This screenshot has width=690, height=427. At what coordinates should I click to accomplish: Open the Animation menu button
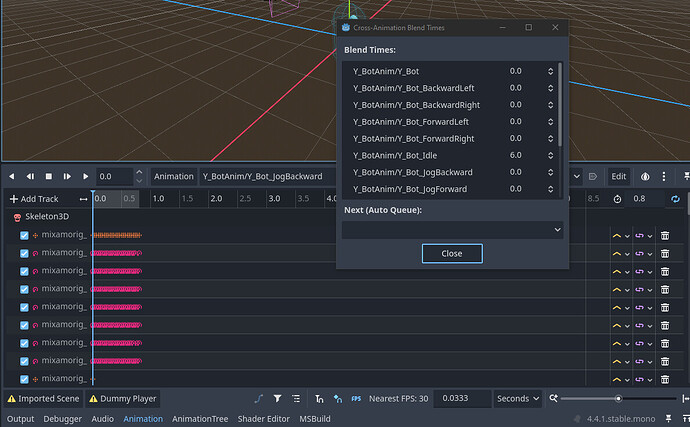pyautogui.click(x=173, y=177)
